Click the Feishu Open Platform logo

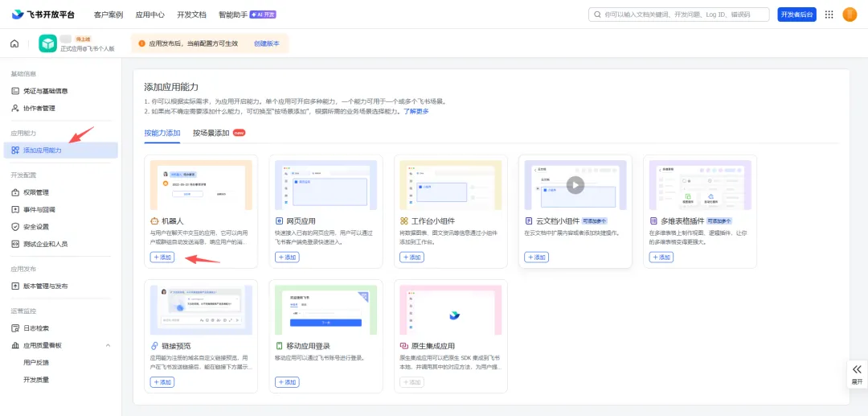(43, 14)
